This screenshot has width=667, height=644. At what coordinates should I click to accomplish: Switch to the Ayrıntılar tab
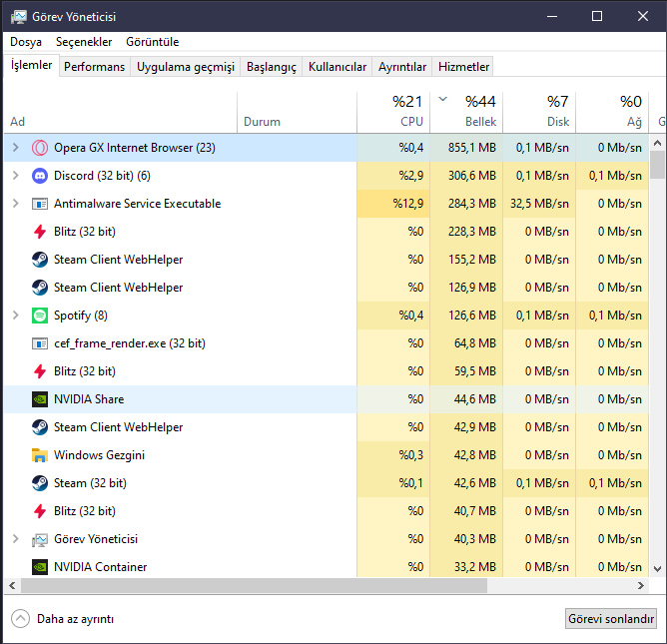(x=402, y=67)
